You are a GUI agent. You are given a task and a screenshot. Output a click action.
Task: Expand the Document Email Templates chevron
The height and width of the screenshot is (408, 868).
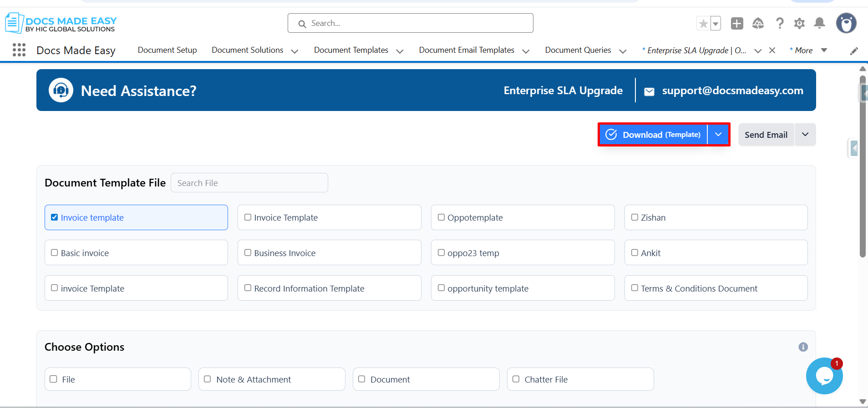[526, 51]
